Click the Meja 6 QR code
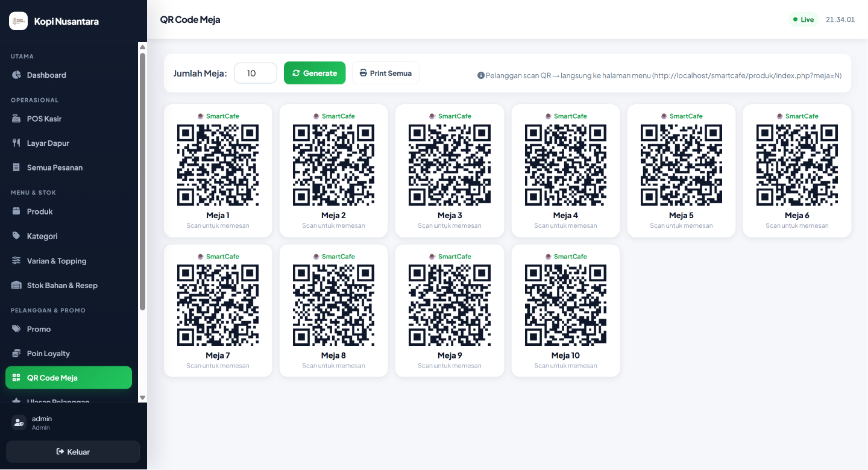 [797, 165]
